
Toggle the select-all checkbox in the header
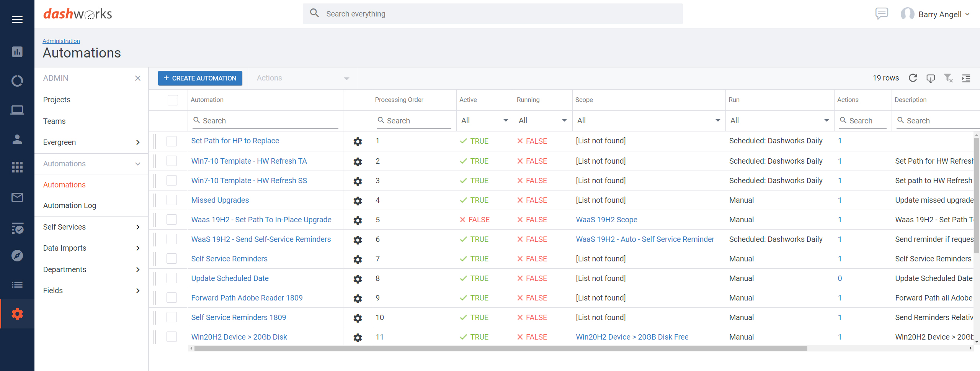tap(173, 100)
